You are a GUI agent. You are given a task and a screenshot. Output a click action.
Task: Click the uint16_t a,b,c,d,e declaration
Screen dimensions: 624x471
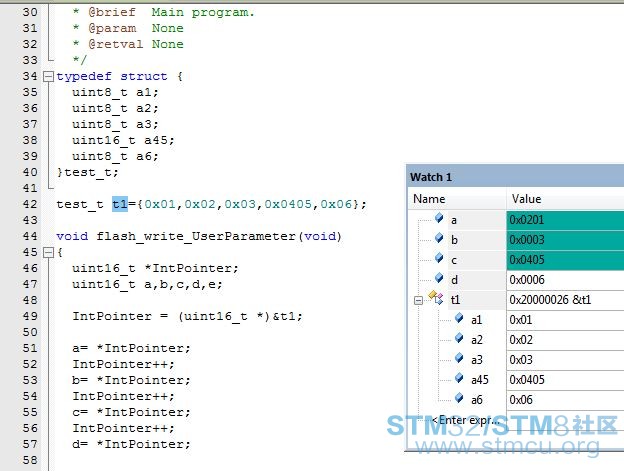click(147, 284)
